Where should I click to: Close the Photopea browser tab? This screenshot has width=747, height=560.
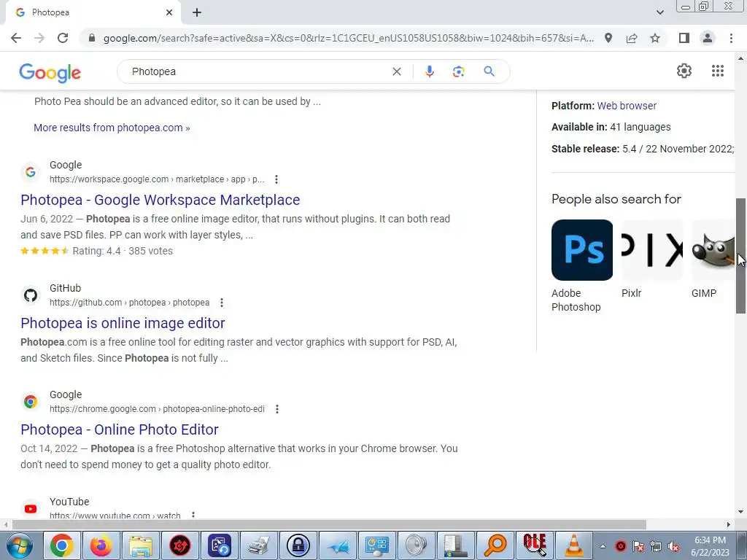(169, 13)
